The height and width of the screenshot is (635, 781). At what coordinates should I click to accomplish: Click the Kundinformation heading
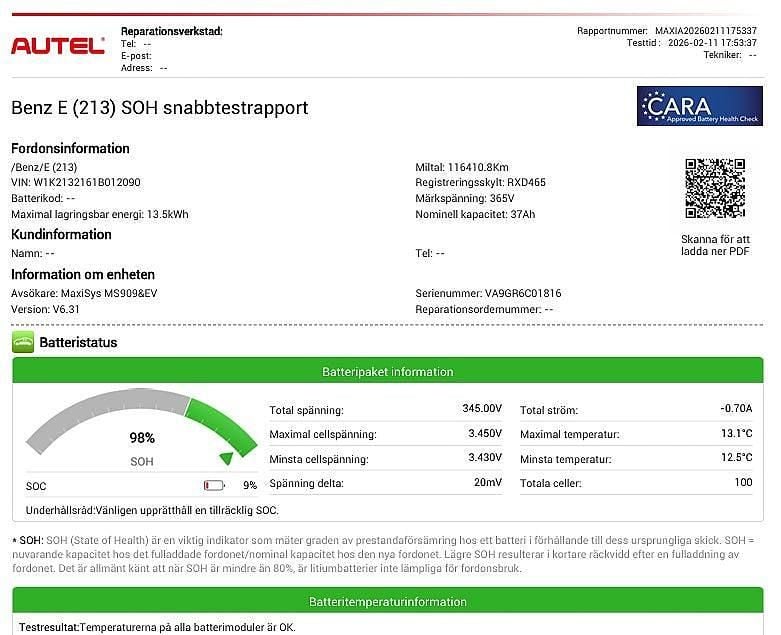tap(61, 235)
